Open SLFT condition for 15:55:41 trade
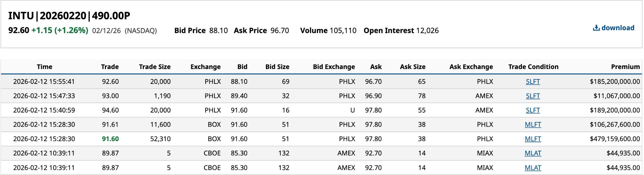The height and width of the screenshot is (175, 644). pyautogui.click(x=533, y=82)
